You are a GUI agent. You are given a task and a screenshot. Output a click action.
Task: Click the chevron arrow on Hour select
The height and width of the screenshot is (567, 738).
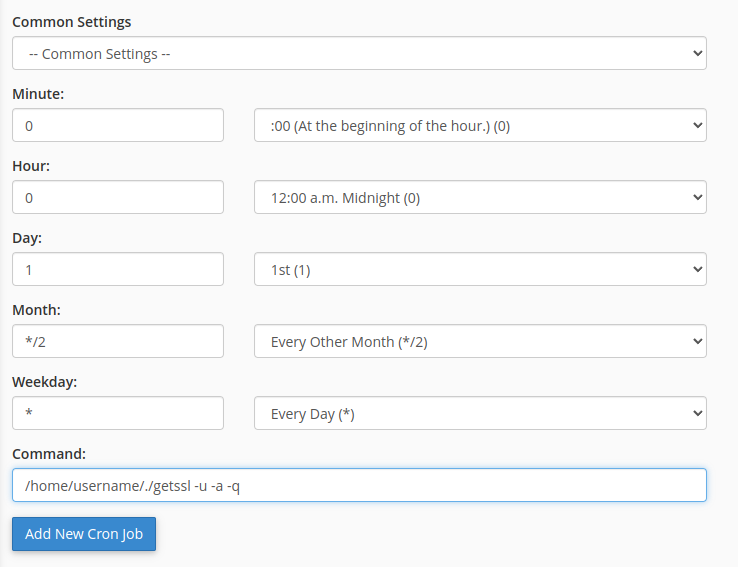(x=698, y=197)
